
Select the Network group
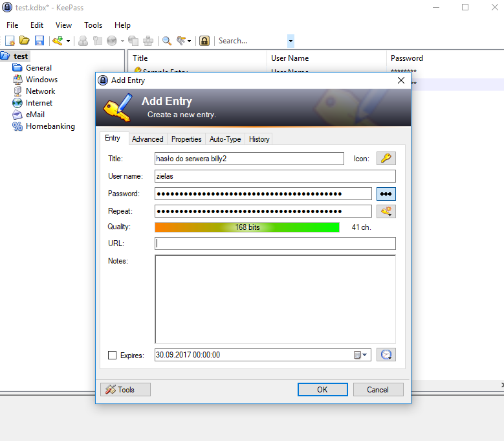(x=41, y=91)
